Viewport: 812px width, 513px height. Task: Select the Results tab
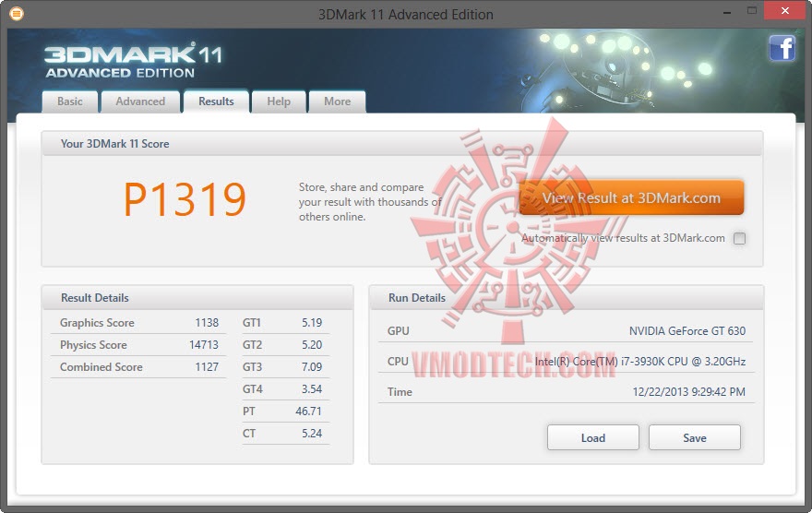coord(216,101)
